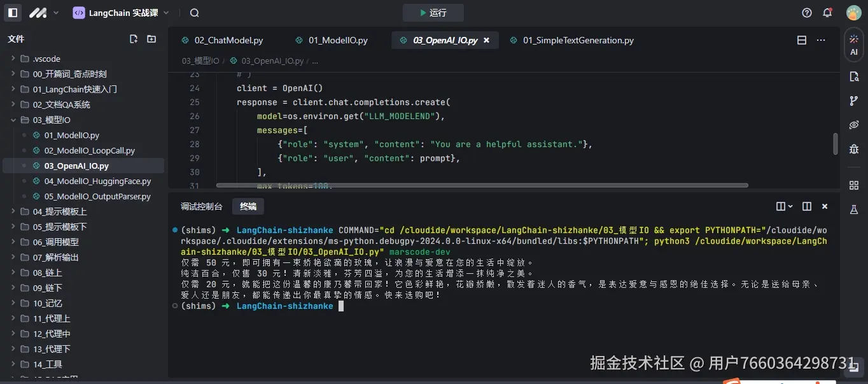Open the file search icon in right sidebar
The width and height of the screenshot is (868, 384).
pyautogui.click(x=853, y=76)
